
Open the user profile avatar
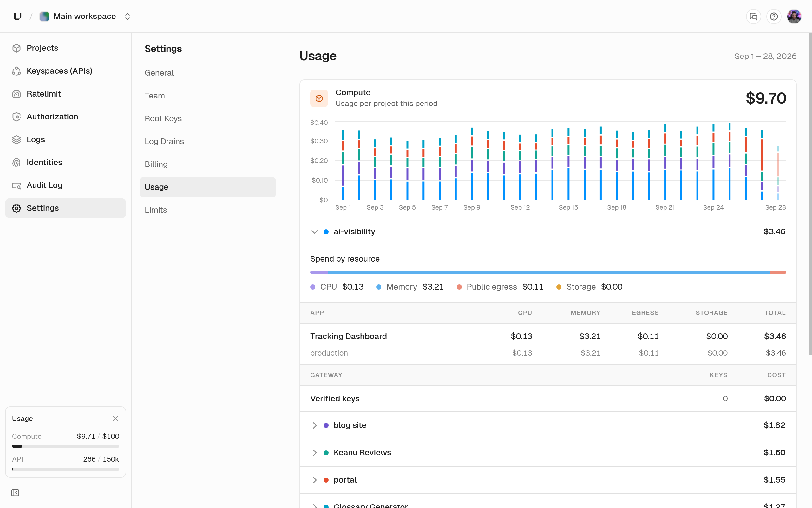click(794, 17)
